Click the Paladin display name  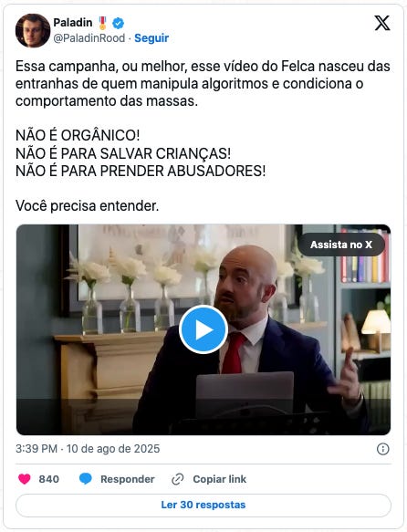click(x=73, y=23)
